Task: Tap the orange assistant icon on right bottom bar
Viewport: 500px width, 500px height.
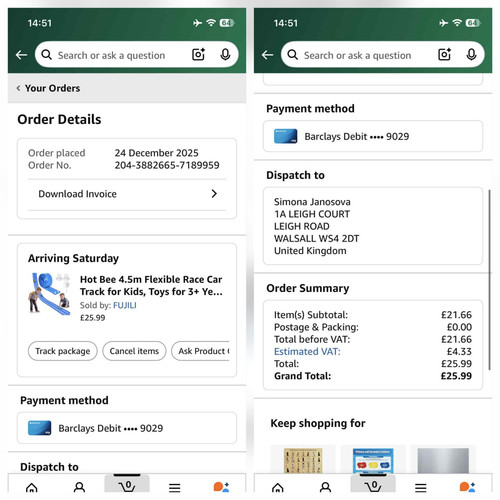Action: click(467, 487)
